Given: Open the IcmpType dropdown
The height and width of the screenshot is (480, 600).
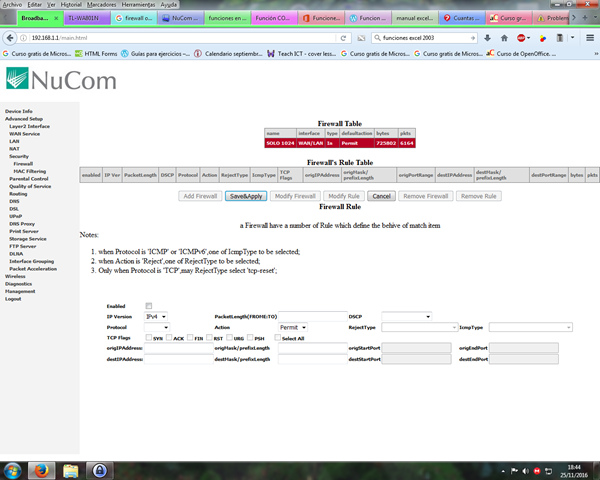Looking at the screenshot, I should pyautogui.click(x=531, y=327).
